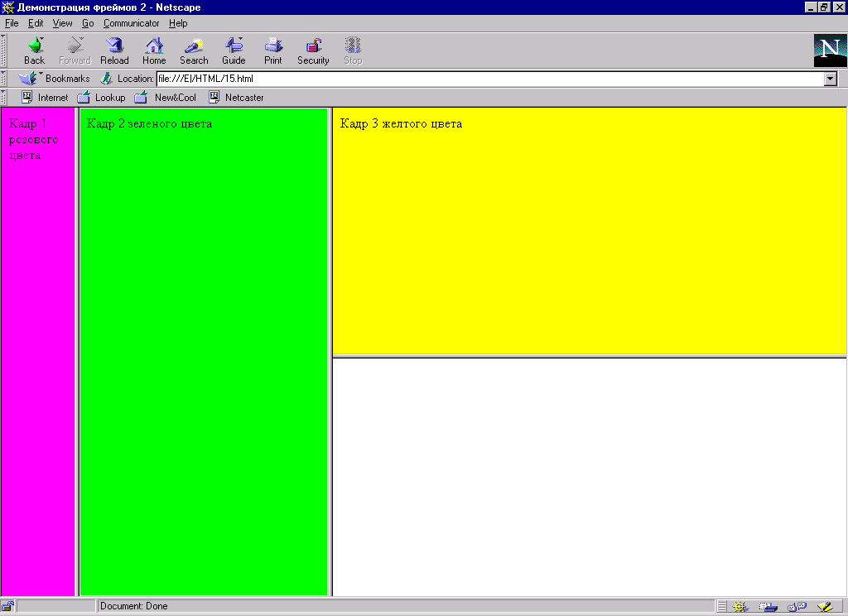Open Navigator from component bar

point(740,607)
